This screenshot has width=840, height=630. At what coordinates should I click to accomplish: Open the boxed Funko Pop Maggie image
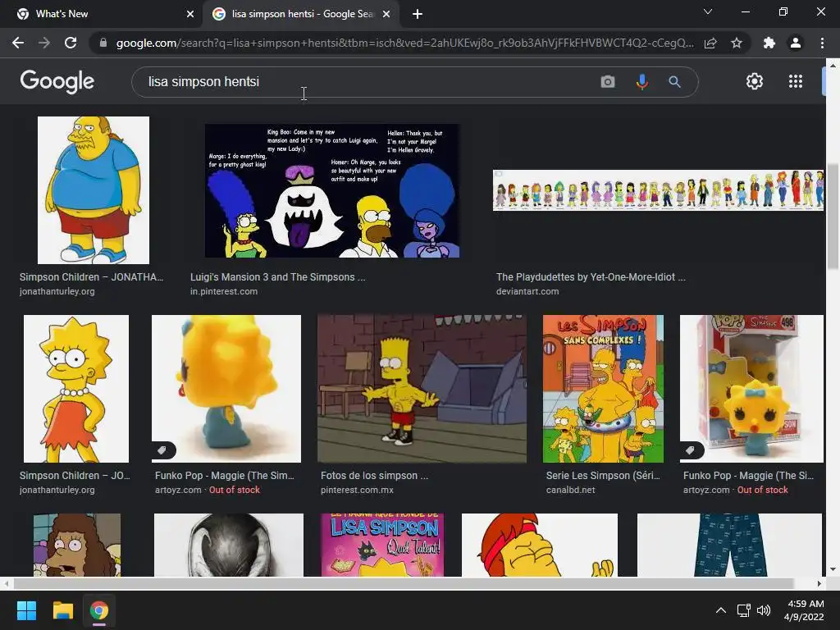click(x=751, y=388)
